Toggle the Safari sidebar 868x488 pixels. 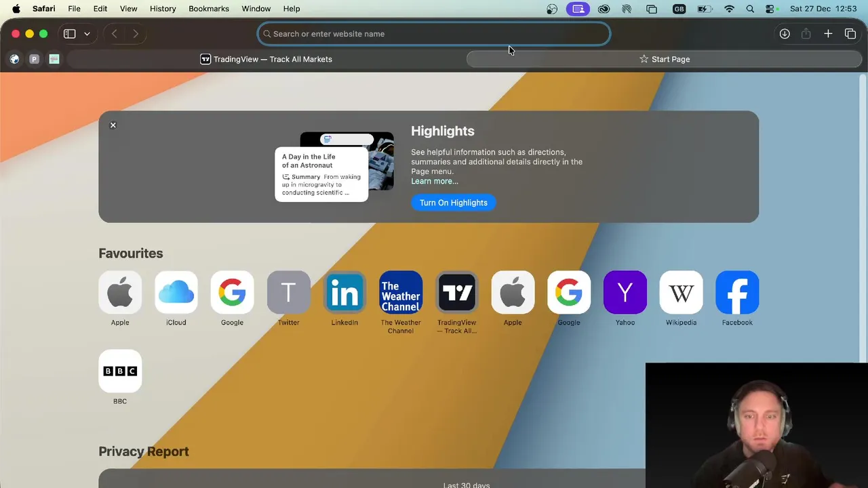(x=69, y=34)
